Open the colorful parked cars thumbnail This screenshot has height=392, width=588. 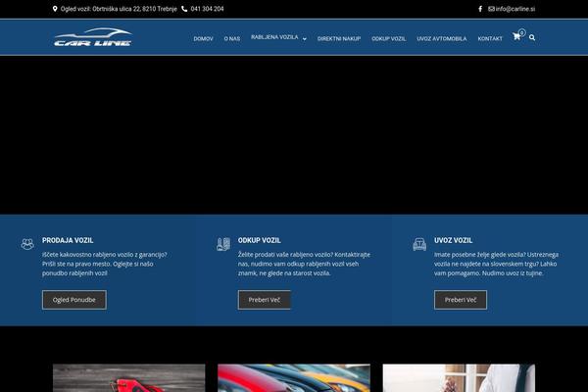[294, 377]
